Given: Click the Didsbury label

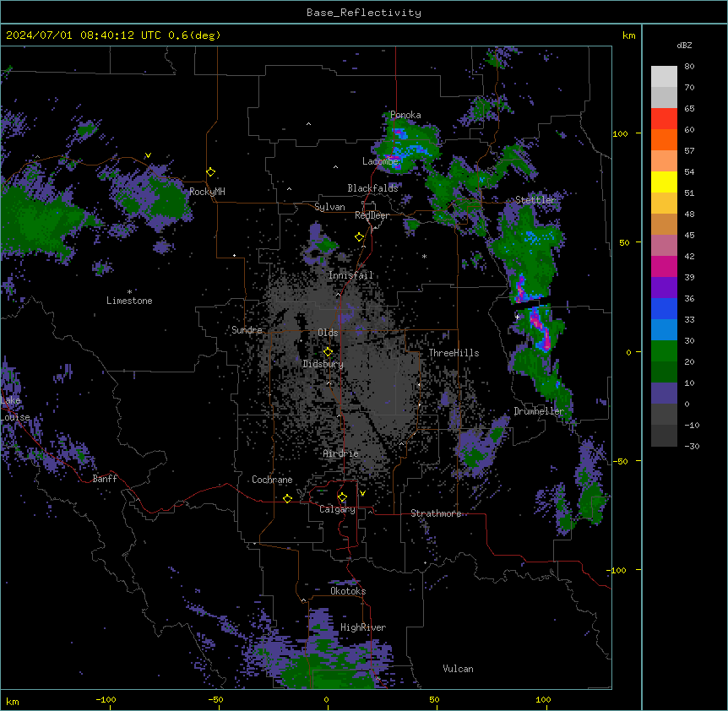Looking at the screenshot, I should tap(323, 364).
